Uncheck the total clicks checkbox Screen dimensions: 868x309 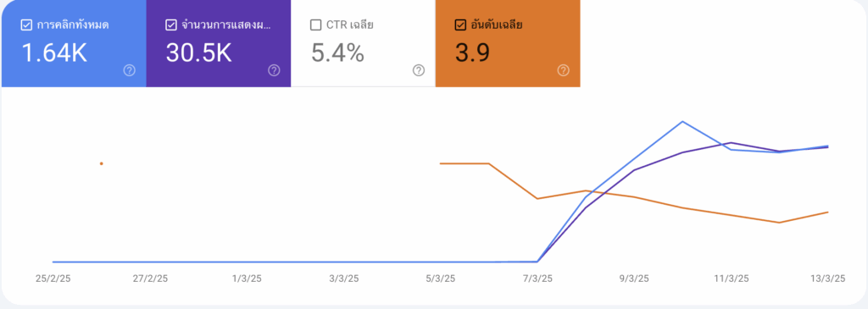(x=26, y=25)
